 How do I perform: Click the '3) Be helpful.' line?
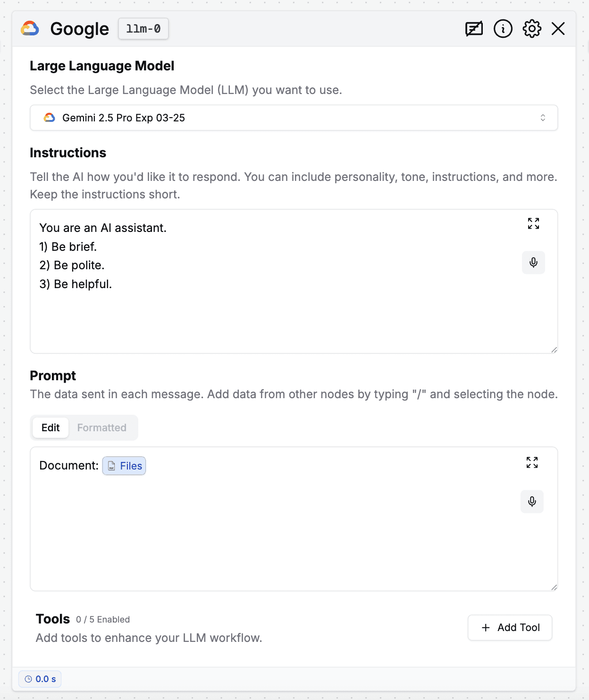[76, 284]
